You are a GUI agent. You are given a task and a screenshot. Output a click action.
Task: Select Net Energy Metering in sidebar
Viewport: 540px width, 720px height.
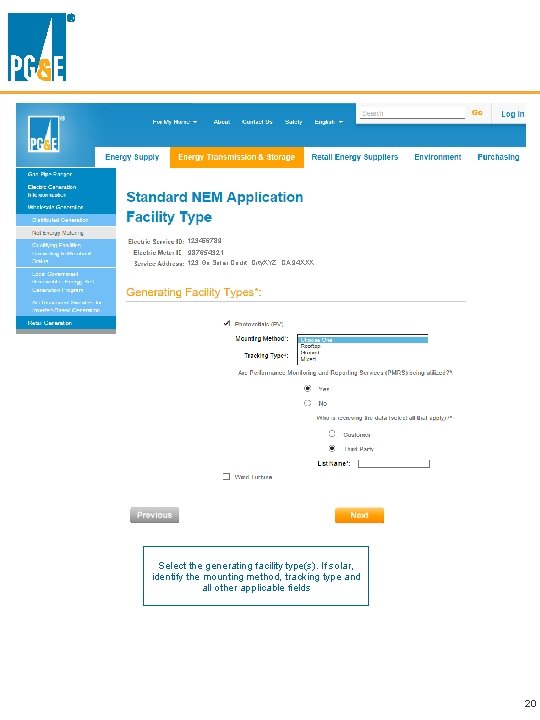point(66,233)
